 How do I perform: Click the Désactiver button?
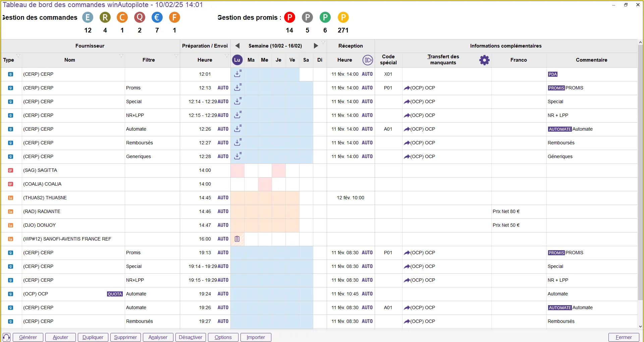click(191, 337)
